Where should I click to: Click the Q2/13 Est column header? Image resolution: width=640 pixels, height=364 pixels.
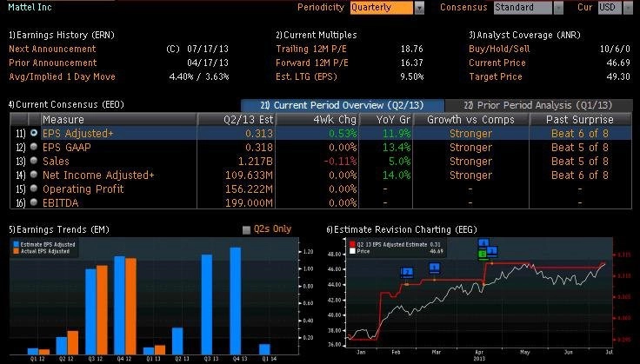tap(237, 119)
